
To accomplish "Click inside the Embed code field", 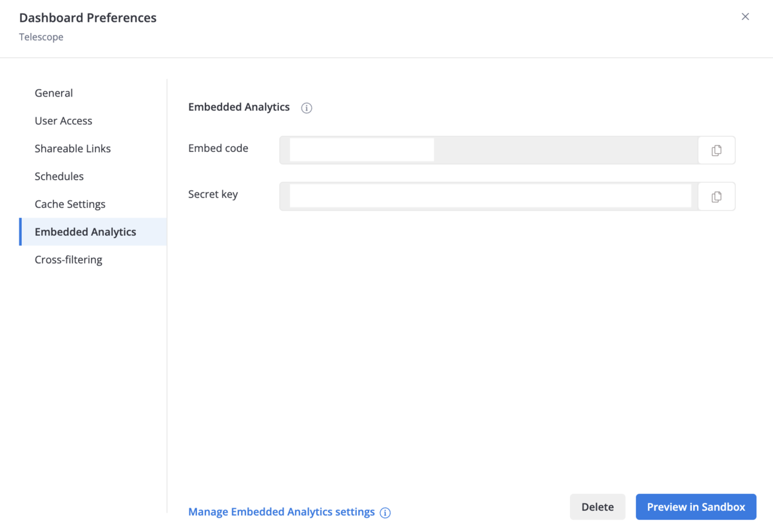I will coord(490,150).
